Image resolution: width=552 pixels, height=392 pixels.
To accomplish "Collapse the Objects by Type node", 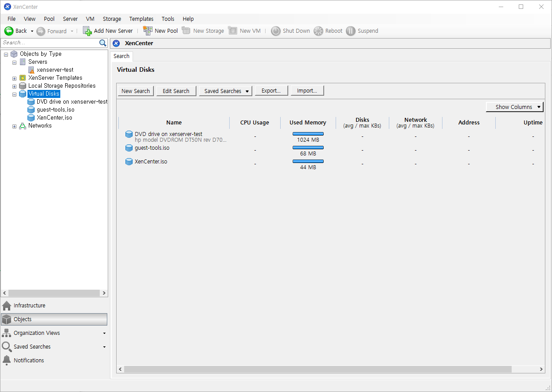I will tap(6, 54).
